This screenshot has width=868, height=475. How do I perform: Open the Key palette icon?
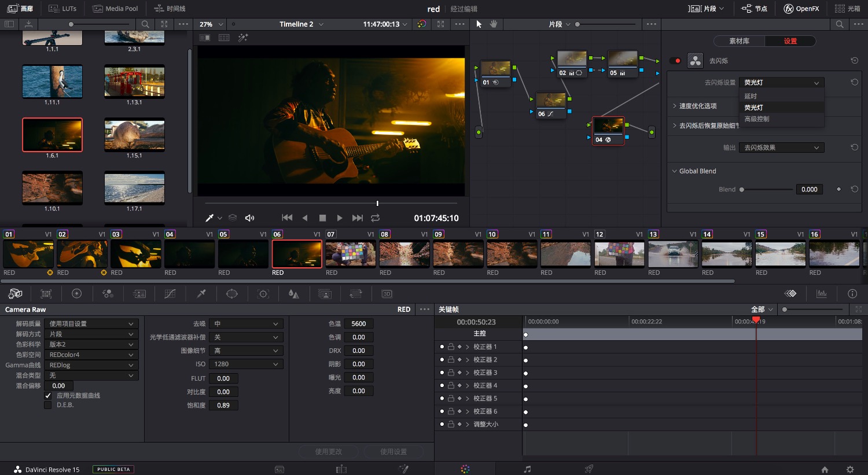[325, 294]
